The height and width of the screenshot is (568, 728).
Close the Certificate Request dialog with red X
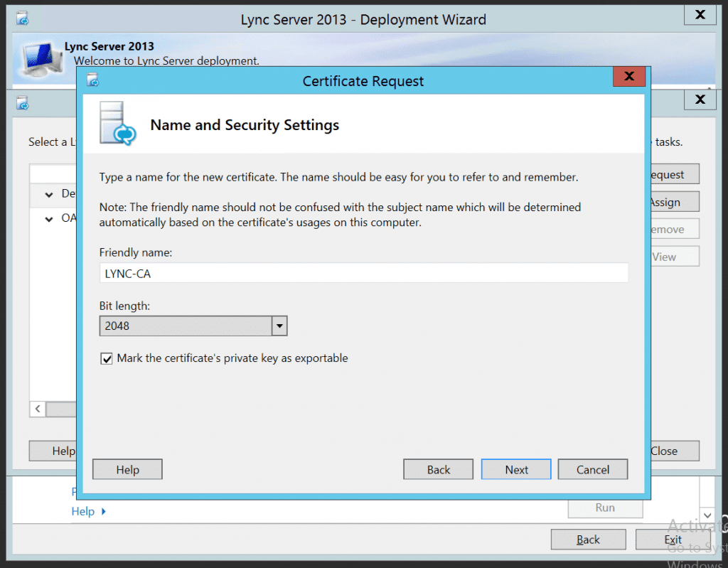628,77
